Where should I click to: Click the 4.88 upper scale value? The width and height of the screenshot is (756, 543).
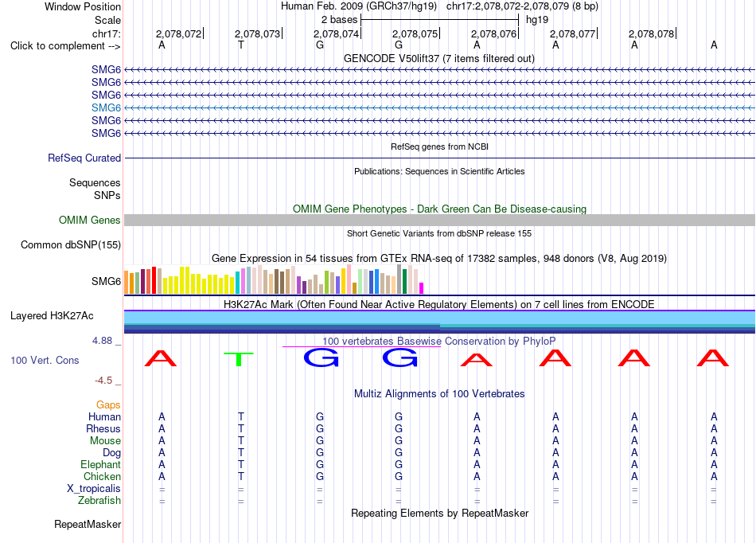point(102,341)
